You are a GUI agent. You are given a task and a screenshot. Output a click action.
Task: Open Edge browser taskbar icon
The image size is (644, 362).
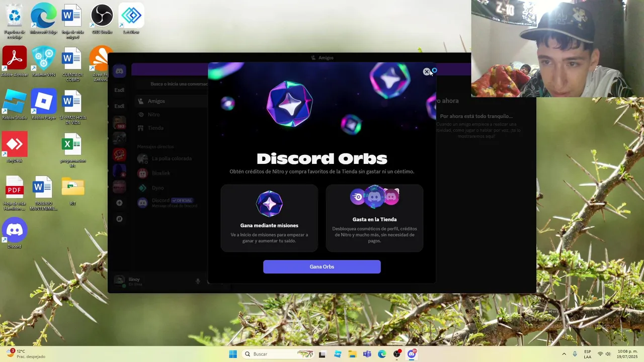[x=382, y=354]
